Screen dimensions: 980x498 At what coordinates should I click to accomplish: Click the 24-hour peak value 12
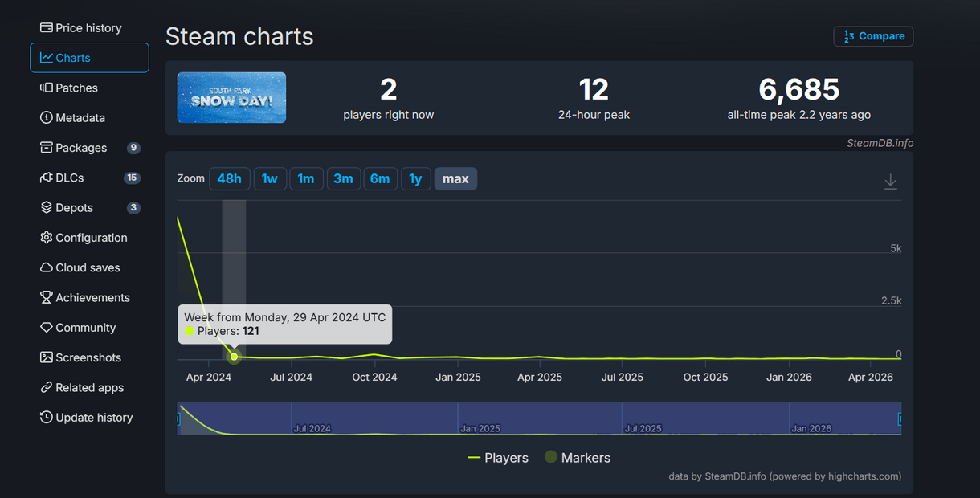tap(594, 90)
